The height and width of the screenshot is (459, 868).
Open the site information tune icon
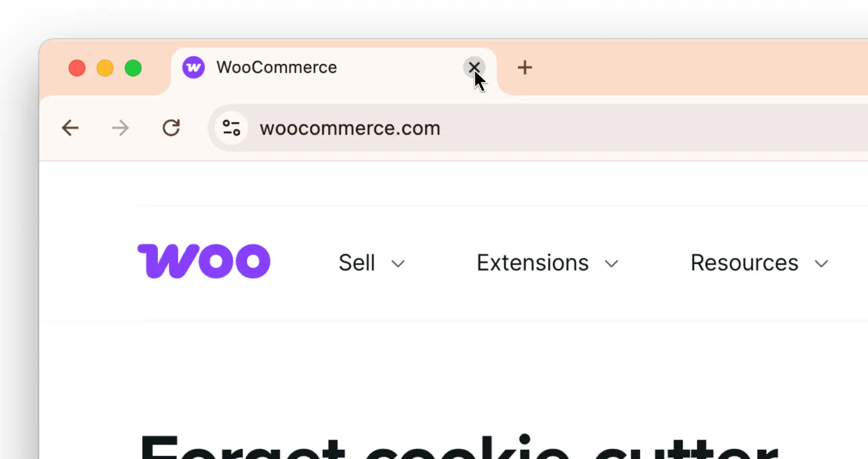click(x=231, y=128)
